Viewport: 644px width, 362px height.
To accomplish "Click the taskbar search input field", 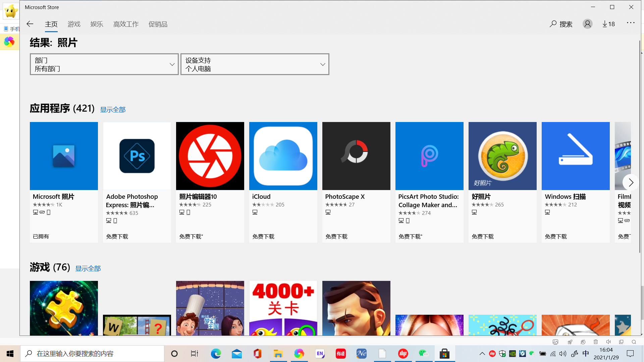I will coord(92,354).
